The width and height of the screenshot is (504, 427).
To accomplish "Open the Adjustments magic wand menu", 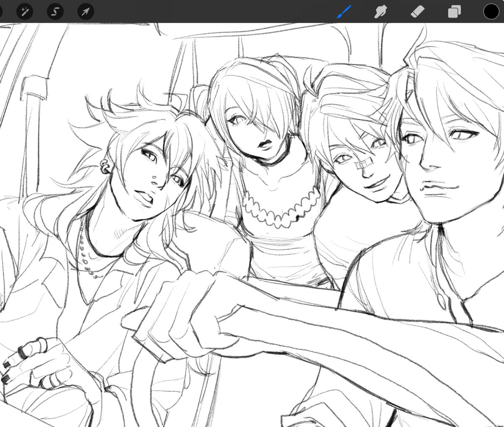I will [24, 12].
